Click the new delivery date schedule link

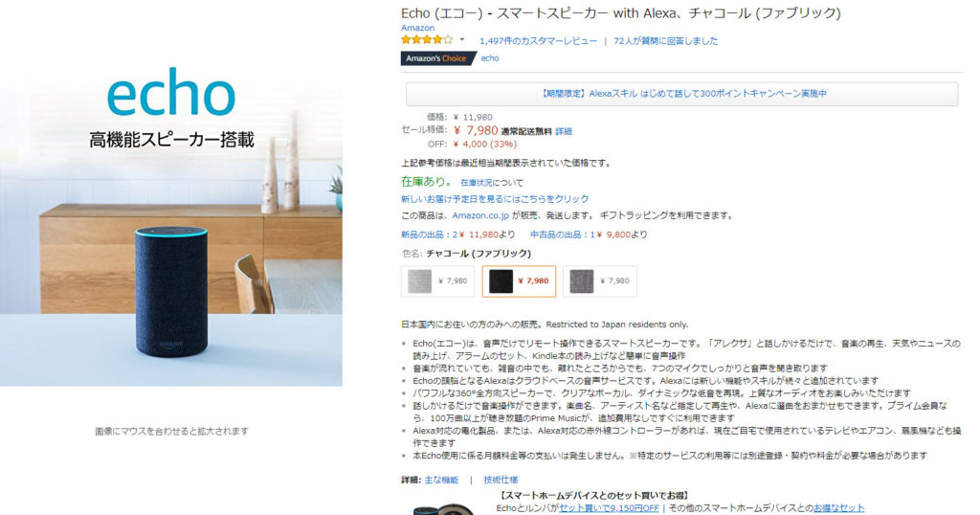(x=495, y=199)
